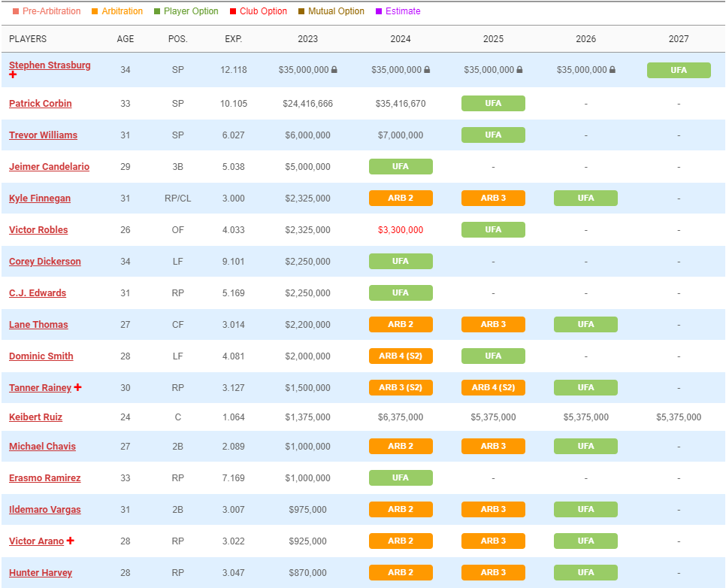Click Trevor Williams' $7,000,000 salary cell

pyautogui.click(x=401, y=135)
